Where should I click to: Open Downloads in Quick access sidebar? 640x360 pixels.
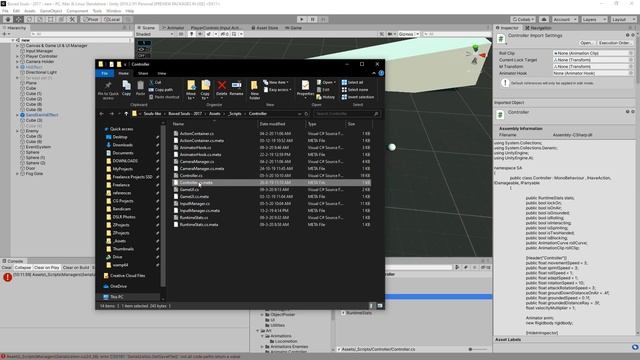point(122,145)
